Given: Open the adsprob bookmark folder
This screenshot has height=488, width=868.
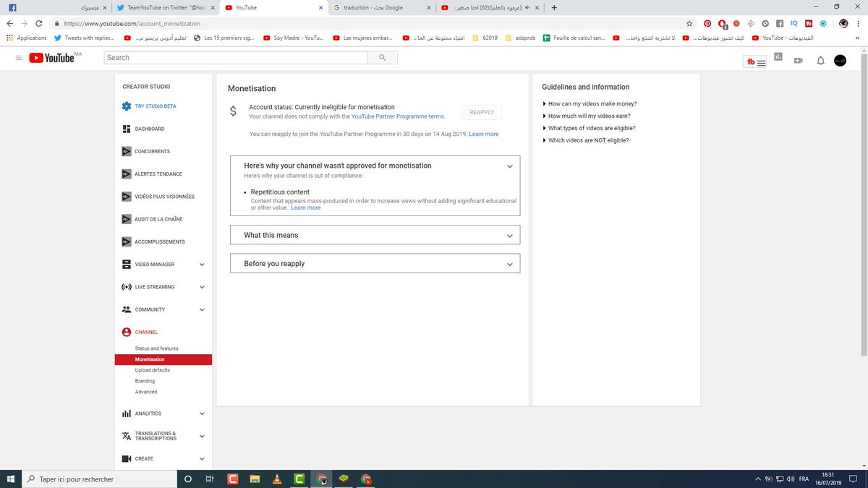Looking at the screenshot, I should coord(519,38).
